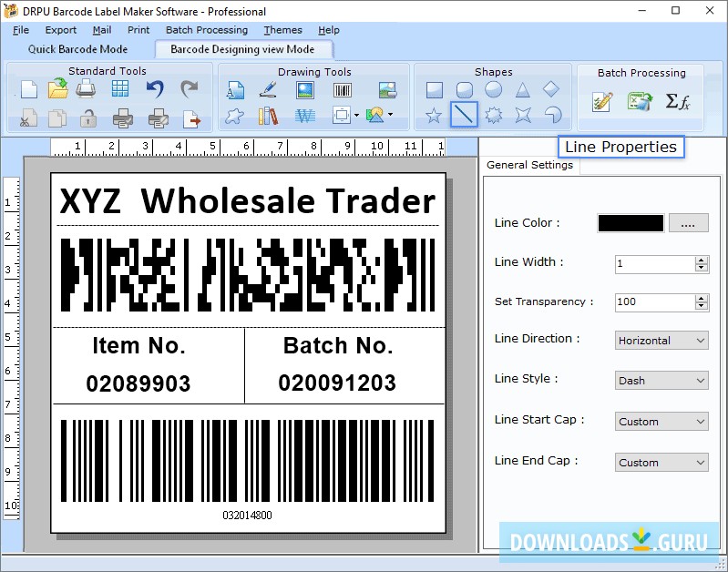Select the custom shape puzzle icon
Image resolution: width=728 pixels, height=572 pixels.
point(234,116)
